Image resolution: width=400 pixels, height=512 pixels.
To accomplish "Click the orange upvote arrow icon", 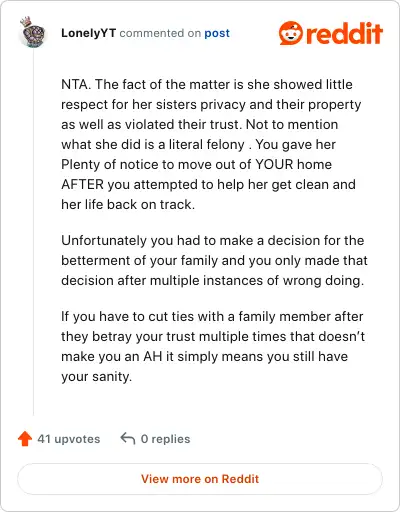I will pos(25,439).
